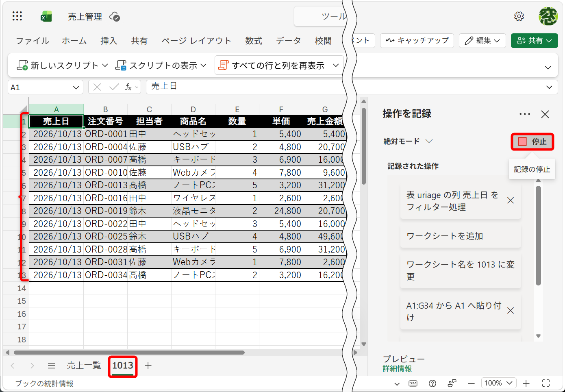The height and width of the screenshot is (392, 565).
Task: Open the ファイル menu
Action: (33, 41)
